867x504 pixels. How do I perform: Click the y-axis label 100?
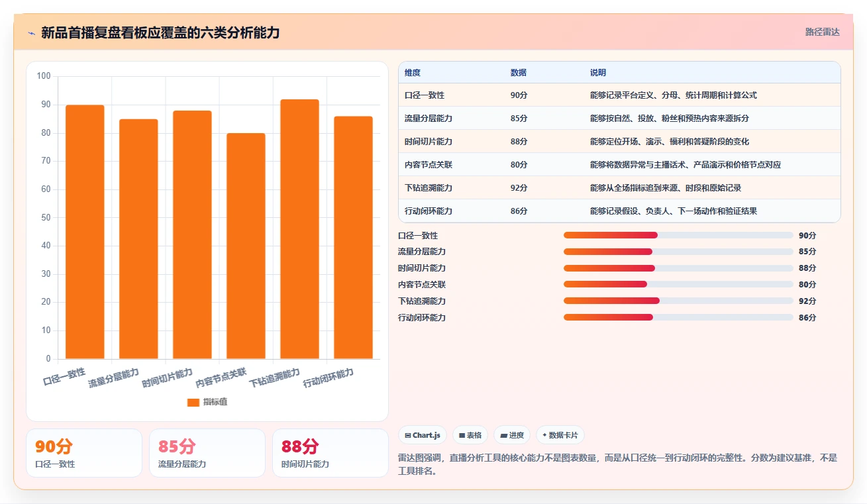tap(44, 76)
